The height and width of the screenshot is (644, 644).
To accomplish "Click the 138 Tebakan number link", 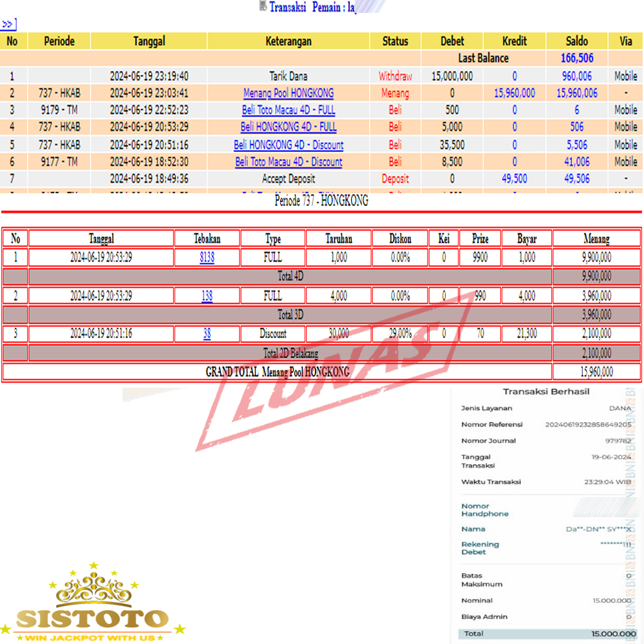I will [207, 296].
